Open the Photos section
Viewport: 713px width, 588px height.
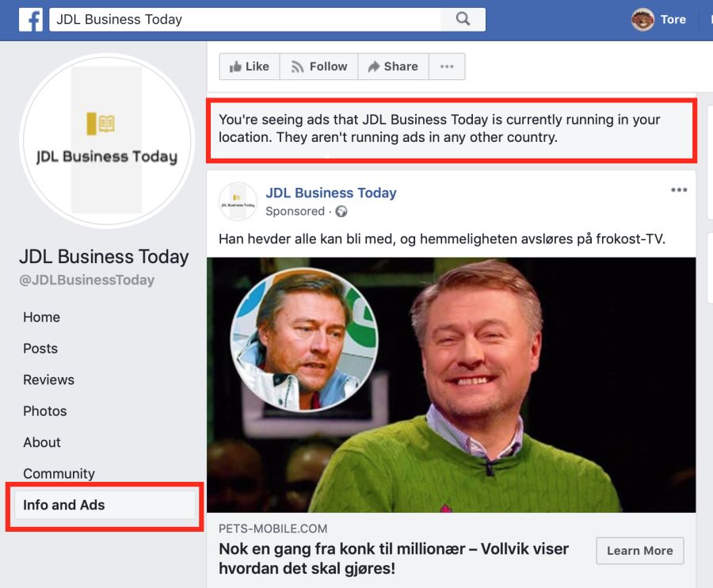(45, 411)
